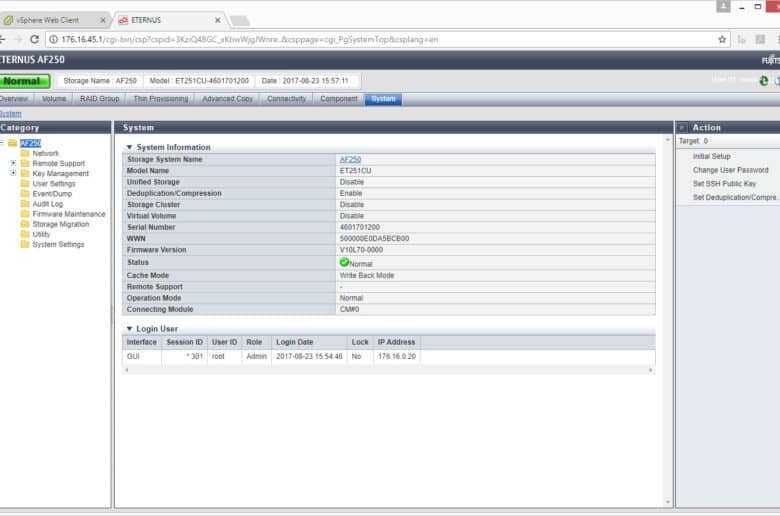Click the AF250 storage system name link

350,159
